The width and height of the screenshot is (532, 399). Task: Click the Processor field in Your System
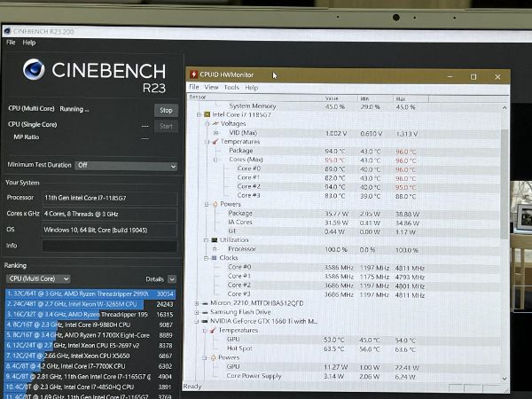coord(110,198)
